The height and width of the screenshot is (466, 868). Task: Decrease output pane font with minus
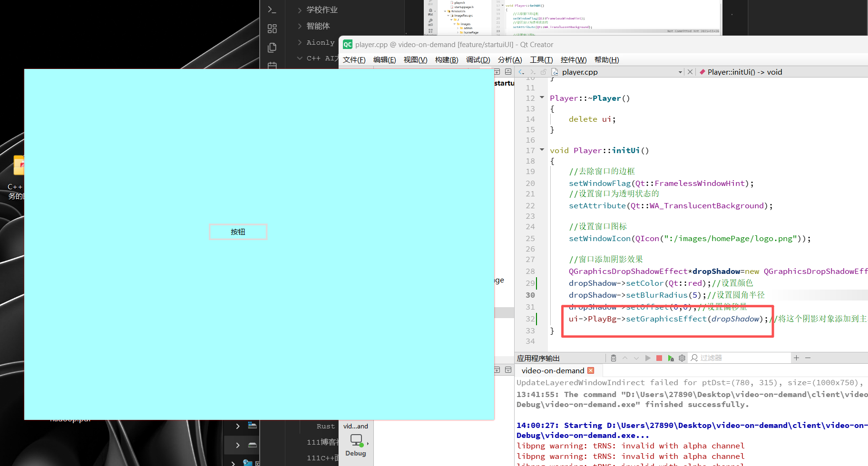tap(808, 358)
